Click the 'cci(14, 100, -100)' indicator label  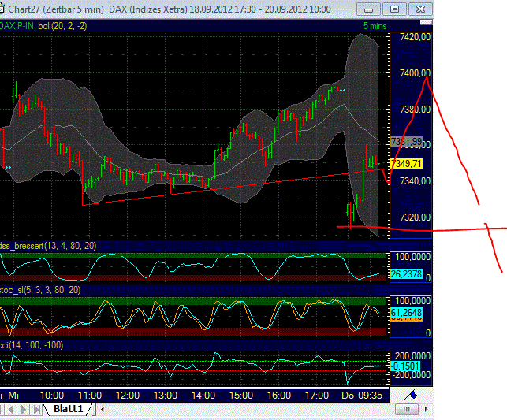[32, 345]
